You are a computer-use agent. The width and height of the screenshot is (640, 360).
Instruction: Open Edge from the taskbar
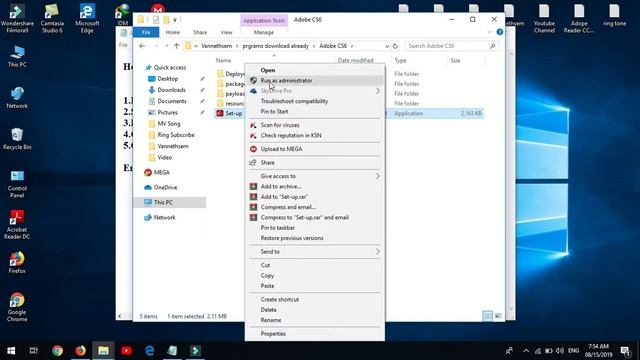click(x=149, y=351)
